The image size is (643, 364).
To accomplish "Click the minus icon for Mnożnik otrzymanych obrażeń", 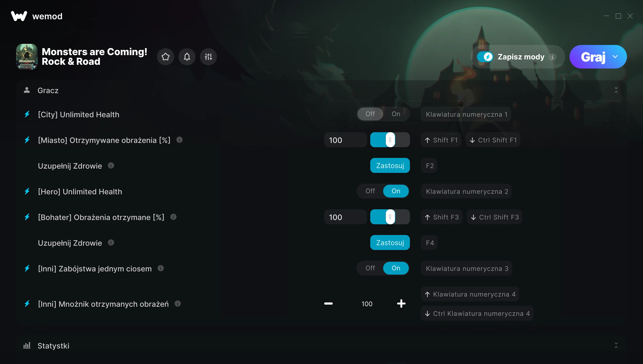I will [x=328, y=304].
